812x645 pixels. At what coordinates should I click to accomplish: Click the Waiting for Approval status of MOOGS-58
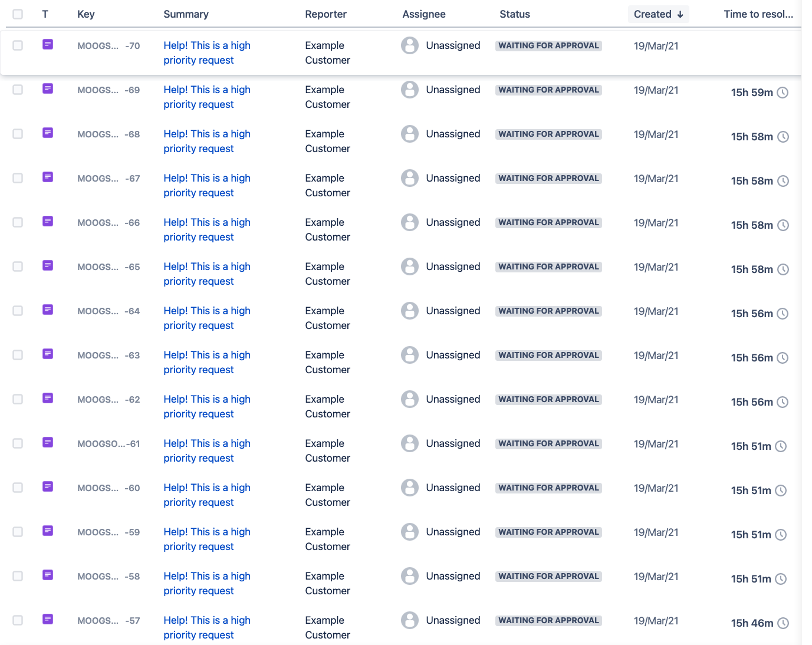(548, 576)
